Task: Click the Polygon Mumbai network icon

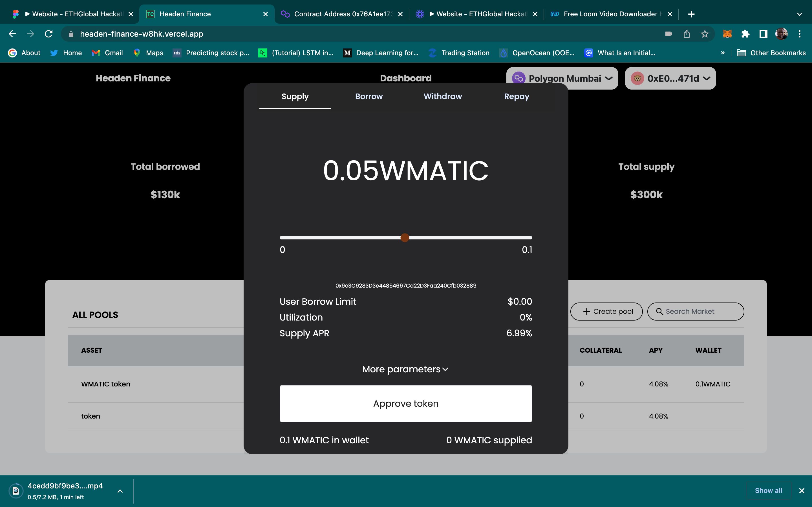Action: (518, 78)
